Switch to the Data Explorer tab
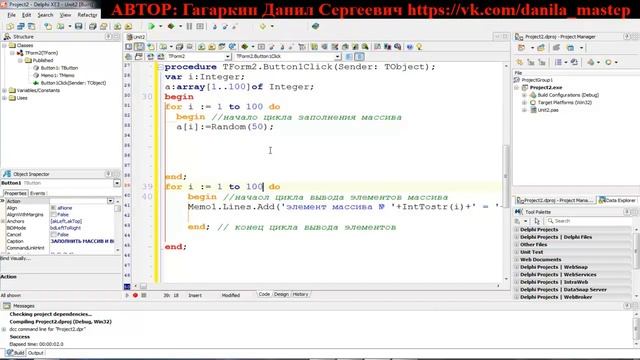 617,200
